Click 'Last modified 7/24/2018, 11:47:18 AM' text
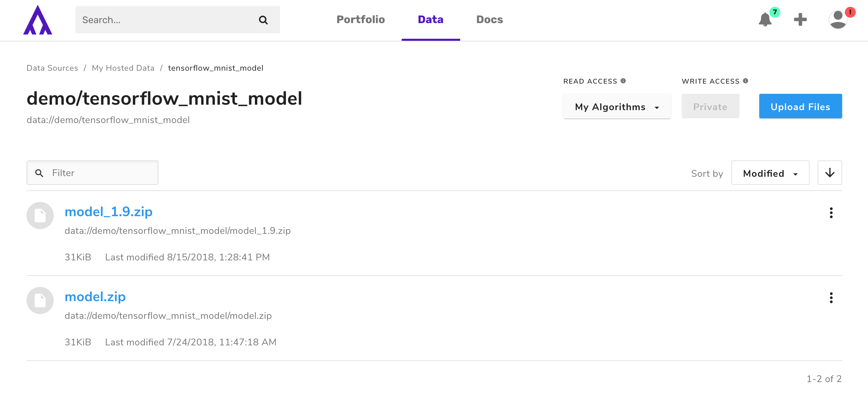Viewport: 868px width, 397px height. click(191, 342)
